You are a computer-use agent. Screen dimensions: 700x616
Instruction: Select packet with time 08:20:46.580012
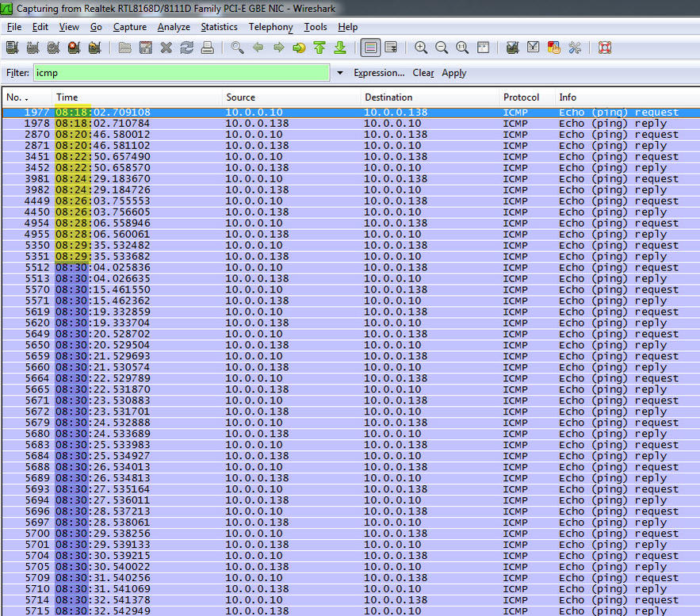(x=351, y=135)
